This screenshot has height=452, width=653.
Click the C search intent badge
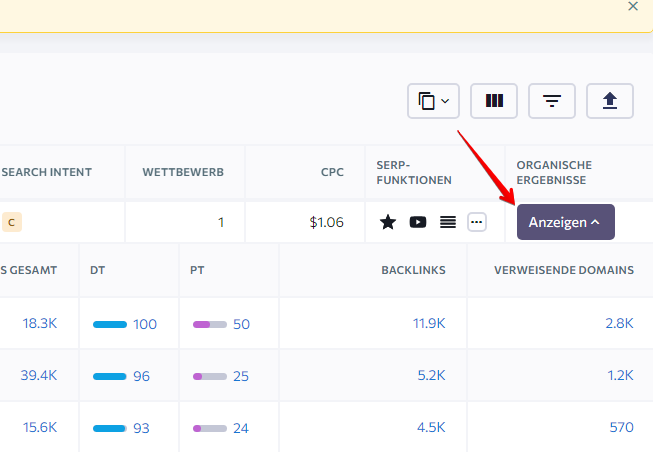coord(12,222)
